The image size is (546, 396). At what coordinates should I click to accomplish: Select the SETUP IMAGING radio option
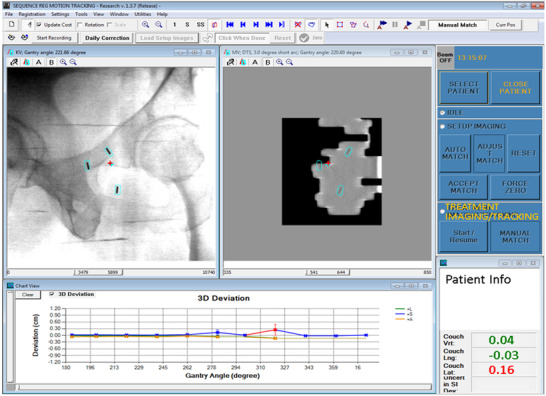coord(442,126)
